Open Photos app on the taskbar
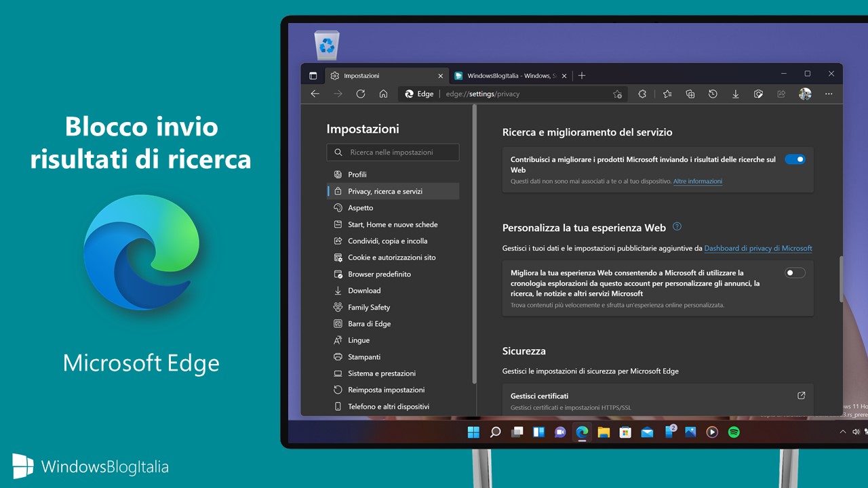 (690, 432)
